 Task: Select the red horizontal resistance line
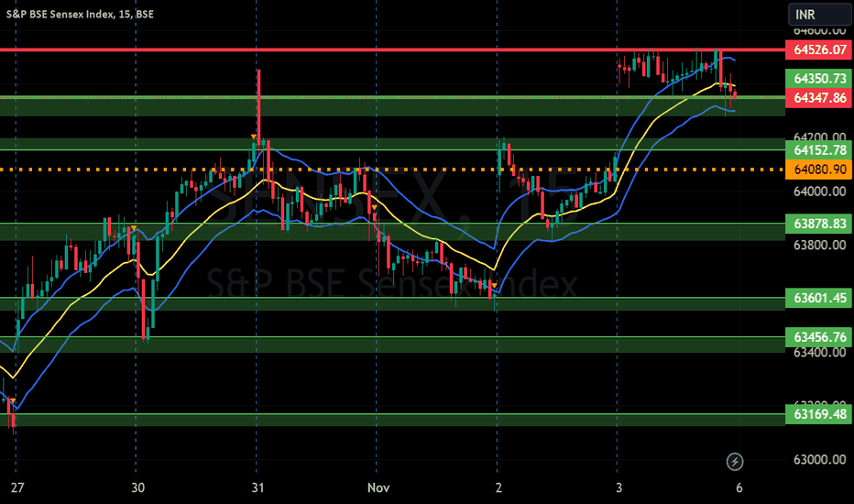[392, 50]
